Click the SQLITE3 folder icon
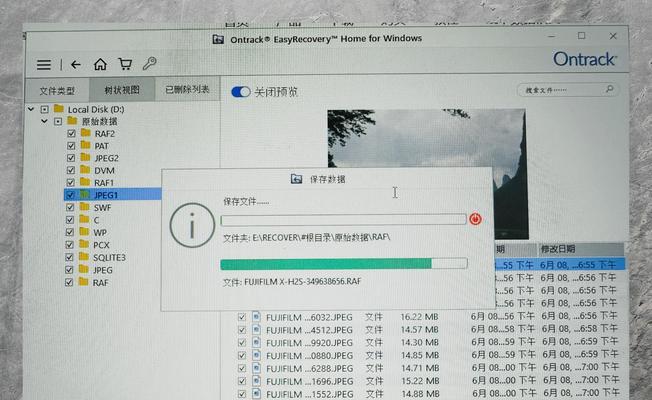 pos(84,257)
